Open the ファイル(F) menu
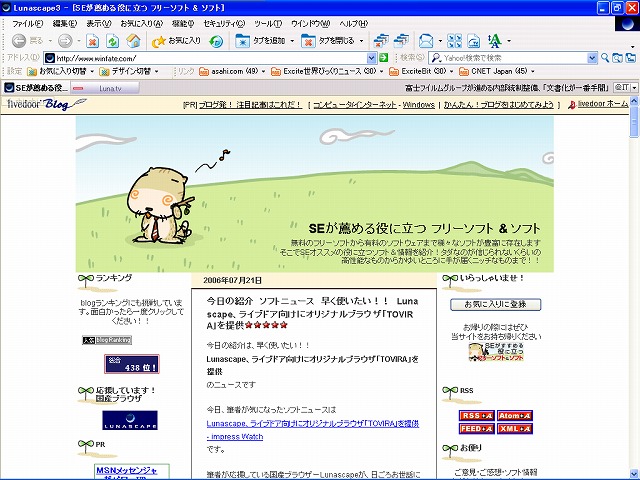The height and width of the screenshot is (480, 640). (x=27, y=24)
